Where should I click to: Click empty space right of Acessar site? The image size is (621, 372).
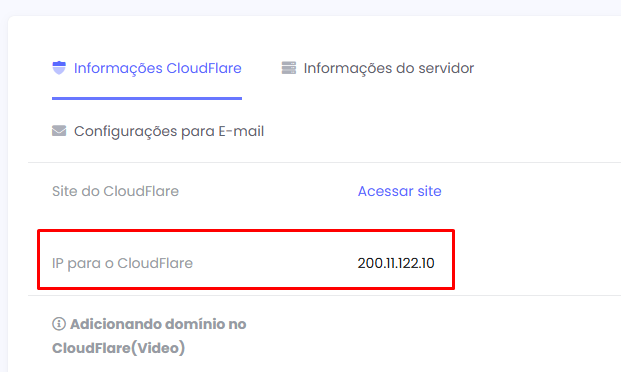click(531, 191)
